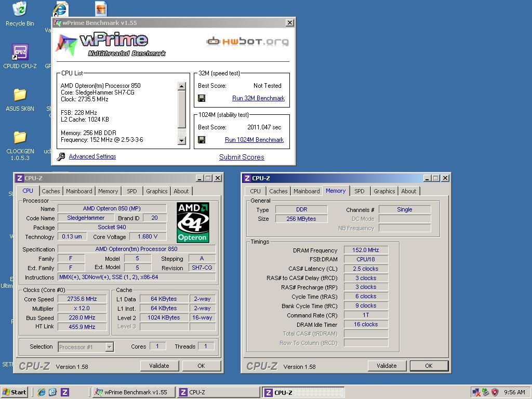Open the Memory tab in left CPU-Z

(x=108, y=191)
